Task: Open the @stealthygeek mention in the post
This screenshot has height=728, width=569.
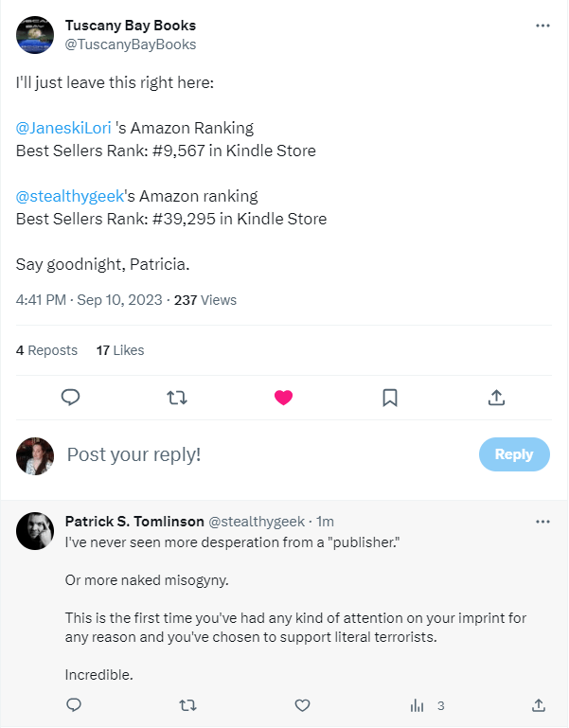Action: (70, 196)
